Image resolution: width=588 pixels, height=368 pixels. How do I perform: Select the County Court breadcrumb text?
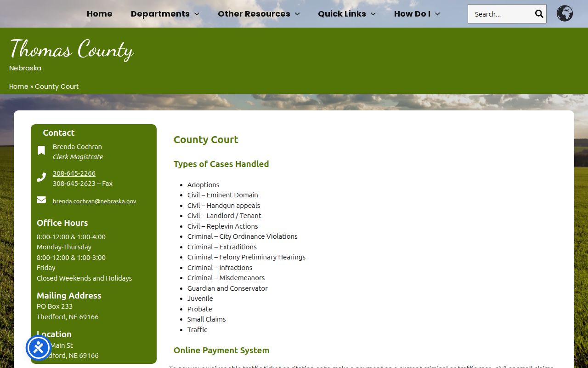tap(57, 86)
